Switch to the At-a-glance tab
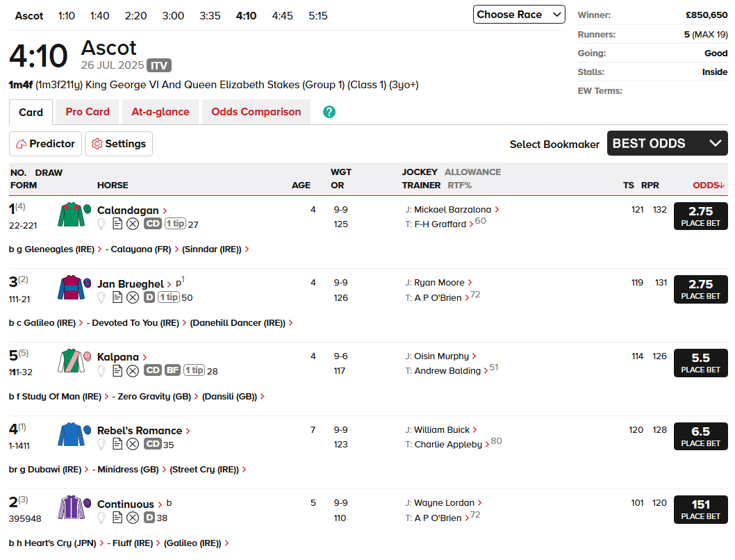 (x=160, y=112)
